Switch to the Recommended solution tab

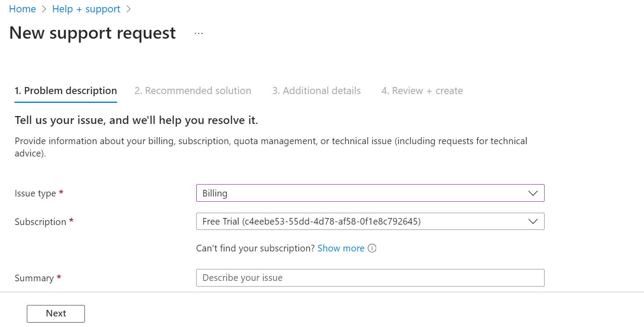click(193, 91)
